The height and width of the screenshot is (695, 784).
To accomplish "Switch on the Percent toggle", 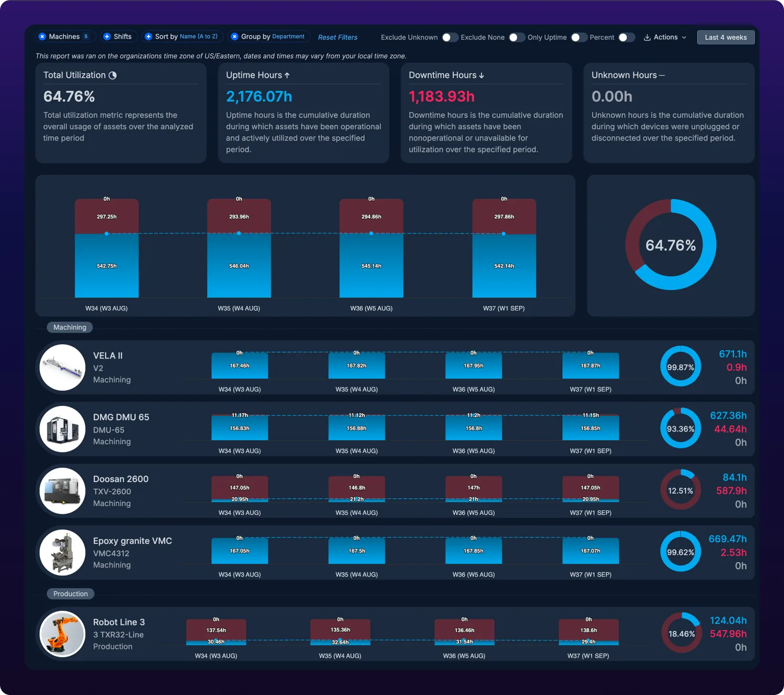I will [627, 37].
